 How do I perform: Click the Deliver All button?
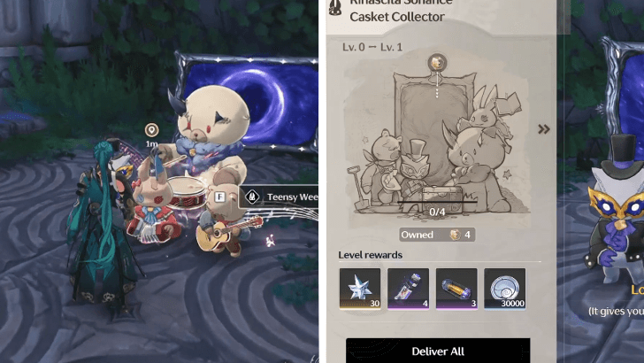pyautogui.click(x=438, y=351)
